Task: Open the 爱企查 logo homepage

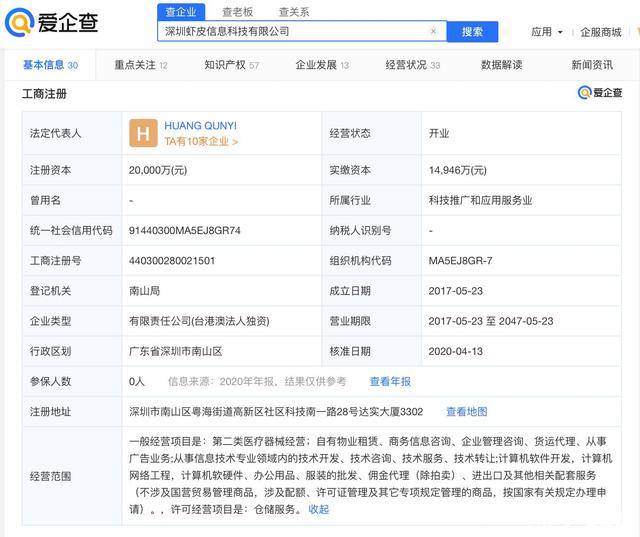Action: 52,22
